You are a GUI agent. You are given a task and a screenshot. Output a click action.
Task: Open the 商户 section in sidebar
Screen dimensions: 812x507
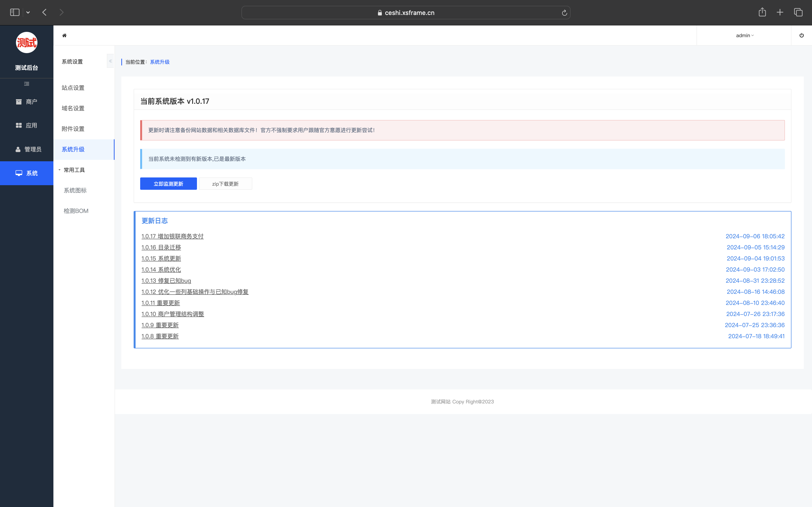[x=27, y=102]
